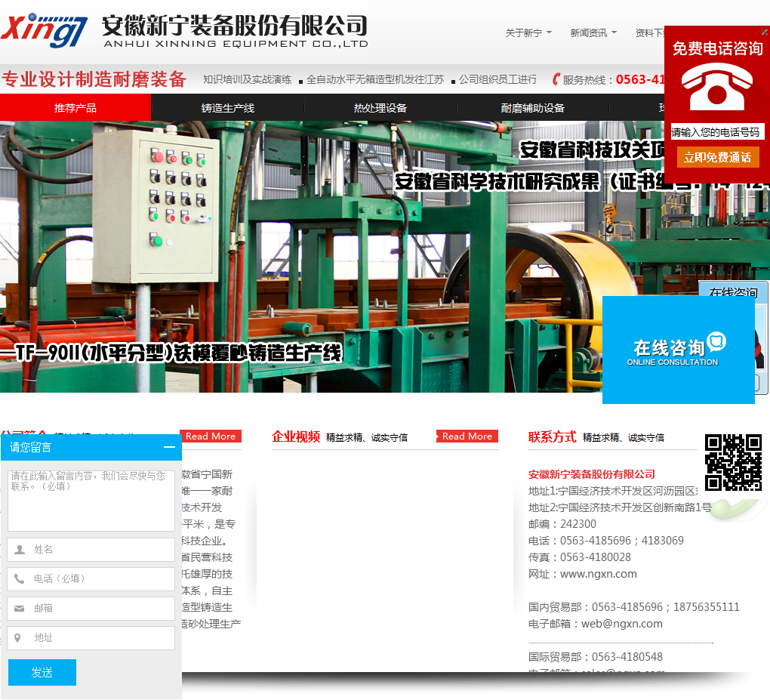Click Read More above the company intro
Image resolution: width=770 pixels, height=700 pixels.
211,436
